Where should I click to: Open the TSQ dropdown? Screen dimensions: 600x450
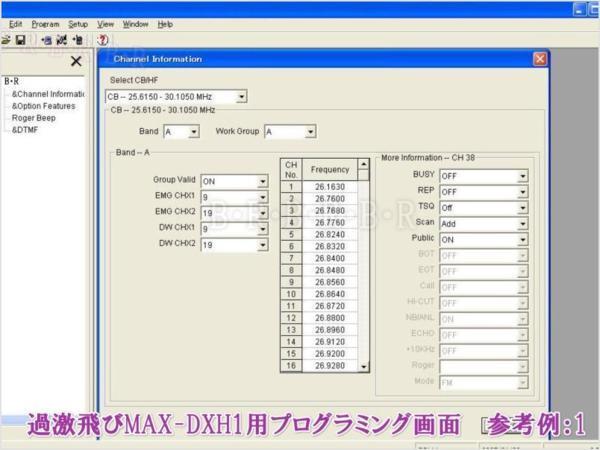[522, 208]
